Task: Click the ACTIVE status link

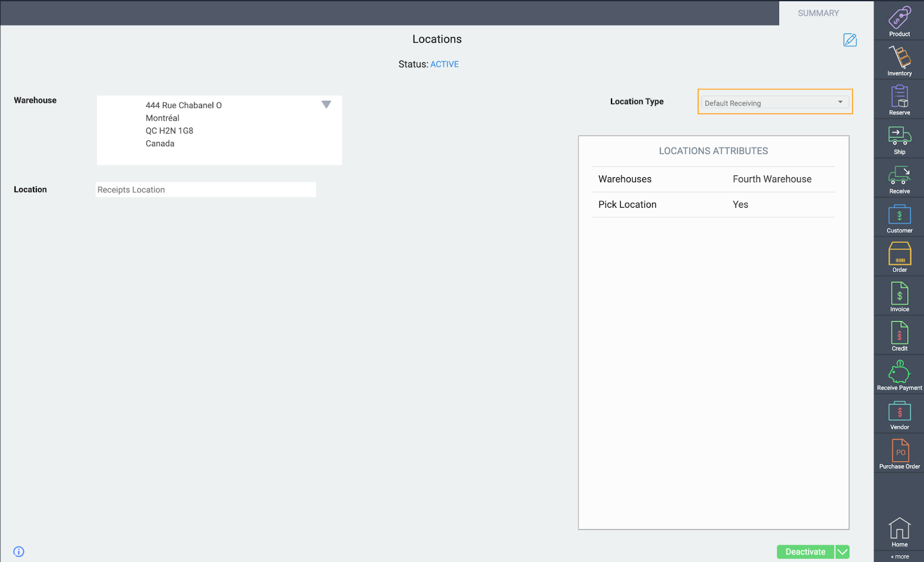Action: (444, 64)
